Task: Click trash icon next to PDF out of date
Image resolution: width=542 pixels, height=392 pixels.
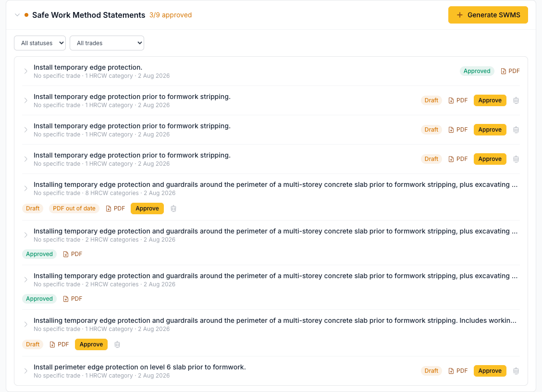Action: coord(173,208)
